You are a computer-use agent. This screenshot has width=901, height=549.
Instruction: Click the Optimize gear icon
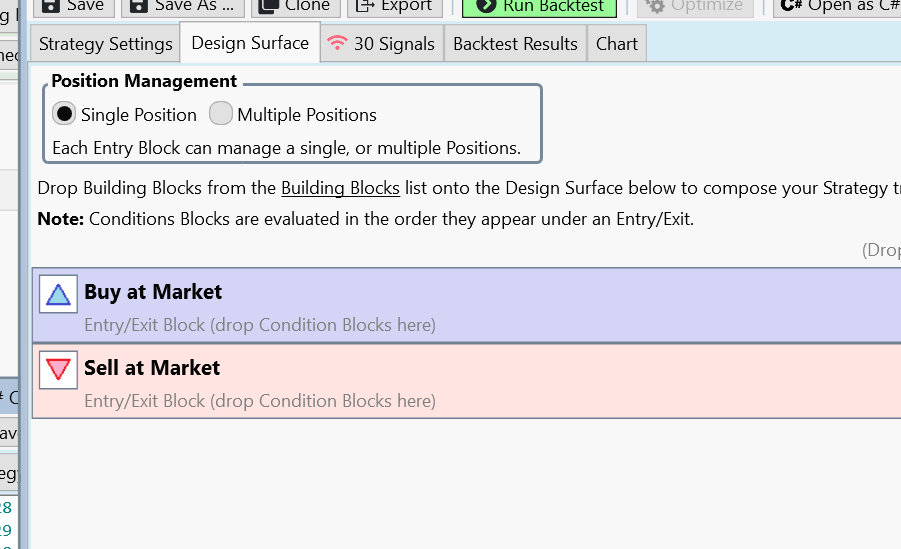pos(656,5)
